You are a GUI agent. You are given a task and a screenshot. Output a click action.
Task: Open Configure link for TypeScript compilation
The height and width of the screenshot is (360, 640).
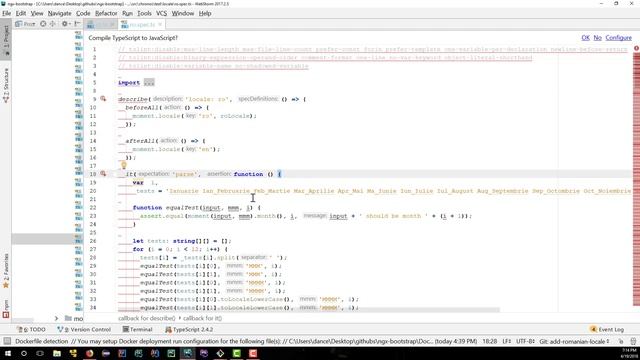click(618, 38)
